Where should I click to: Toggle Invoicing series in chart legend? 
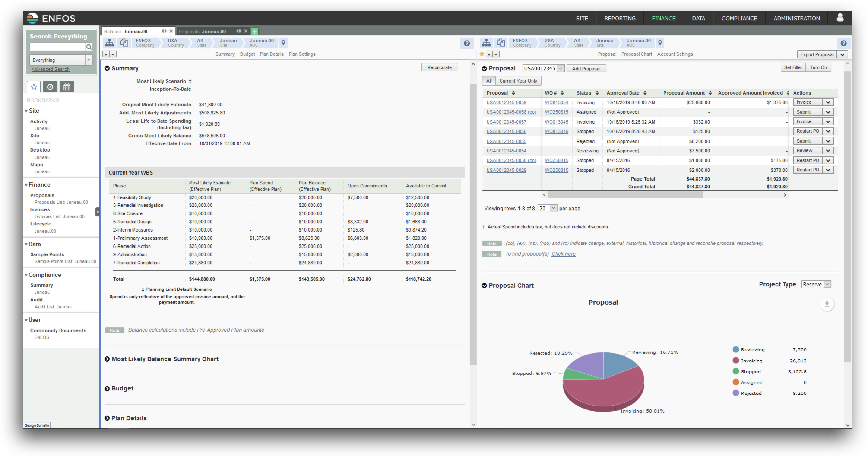(747, 361)
